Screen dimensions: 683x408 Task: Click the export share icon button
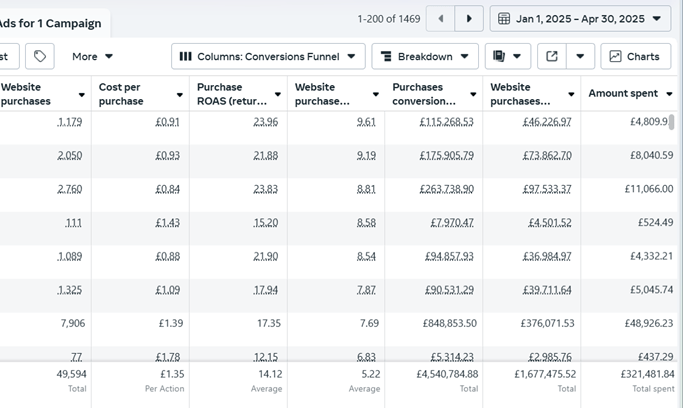552,57
